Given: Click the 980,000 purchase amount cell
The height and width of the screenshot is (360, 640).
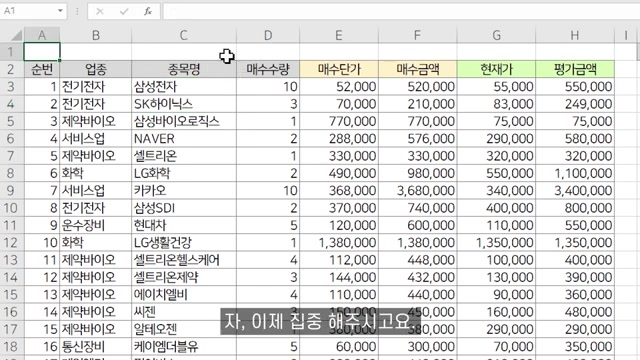Looking at the screenshot, I should click(417, 173).
